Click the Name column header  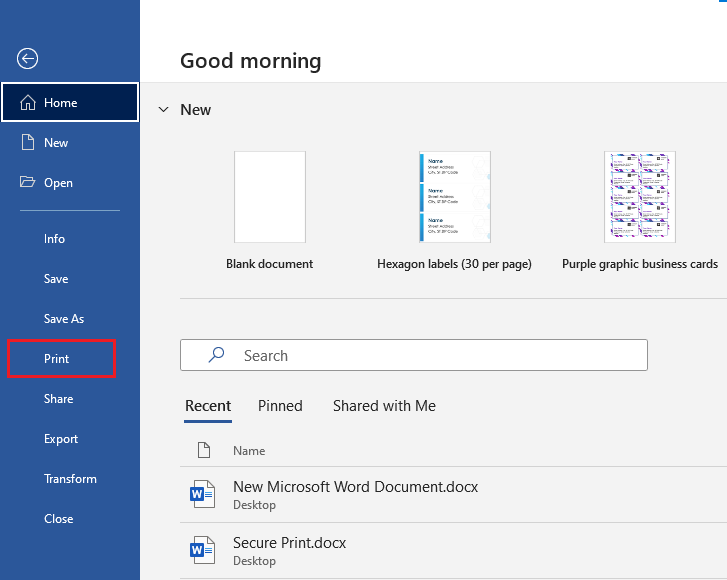click(x=249, y=451)
